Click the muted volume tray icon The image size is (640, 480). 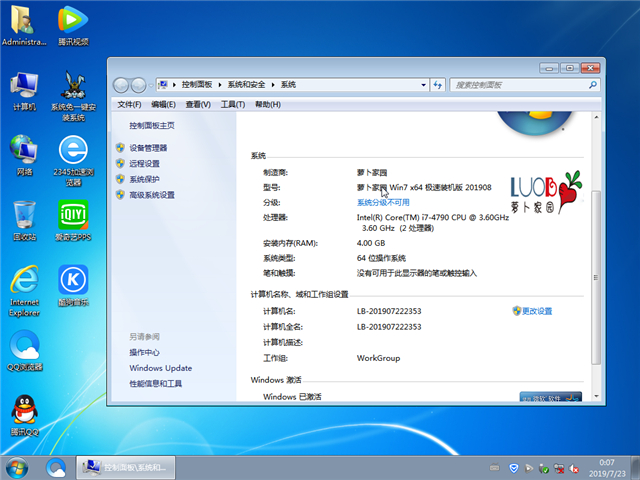click(x=574, y=468)
